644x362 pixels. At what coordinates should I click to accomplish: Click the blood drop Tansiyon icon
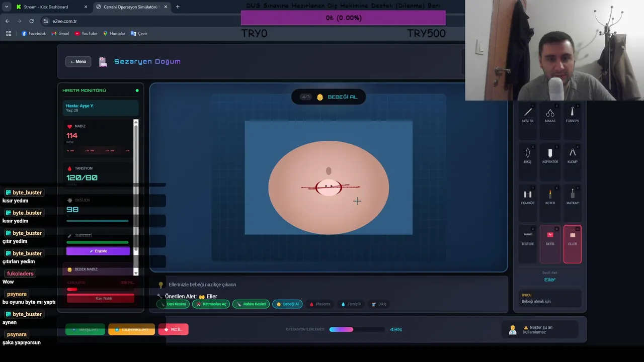pyautogui.click(x=69, y=168)
